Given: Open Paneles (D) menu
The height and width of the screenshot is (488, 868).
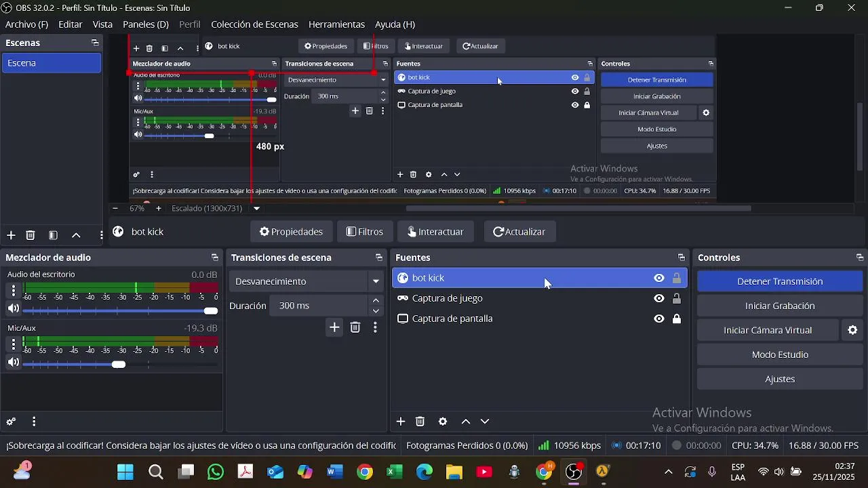Looking at the screenshot, I should click(146, 24).
